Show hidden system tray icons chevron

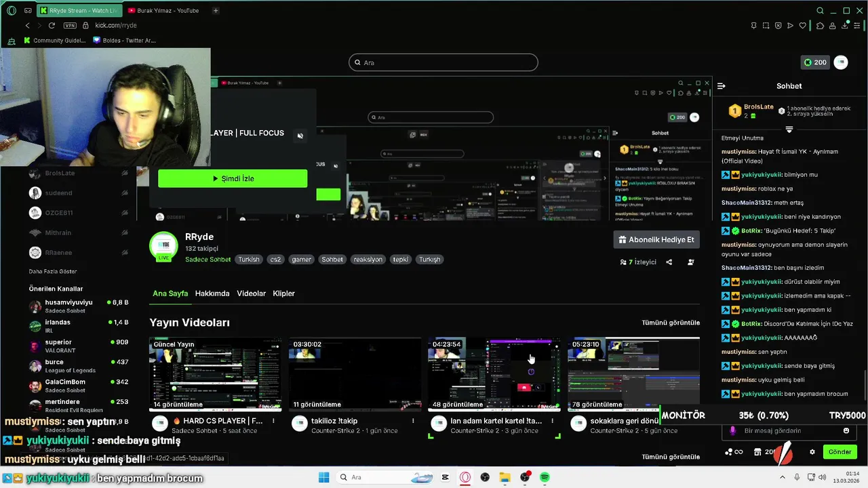coord(783,477)
